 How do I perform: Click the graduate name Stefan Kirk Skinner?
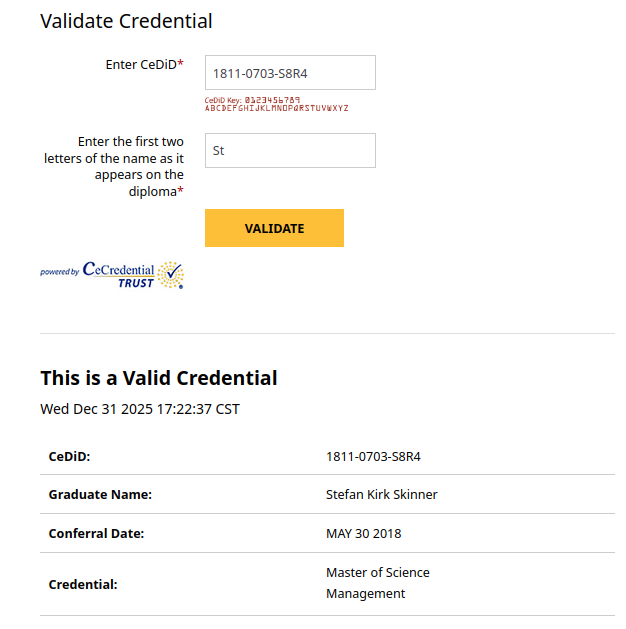pos(381,494)
